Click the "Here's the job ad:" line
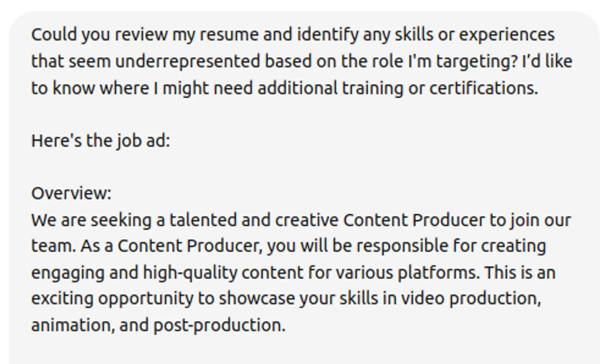This screenshot has width=612, height=364. pos(100,141)
